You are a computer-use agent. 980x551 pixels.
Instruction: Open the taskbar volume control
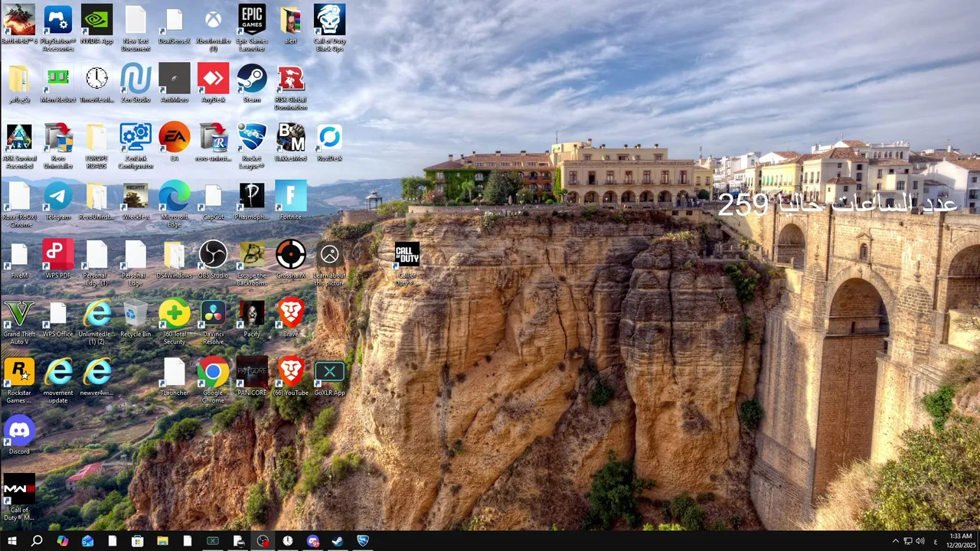coord(920,541)
